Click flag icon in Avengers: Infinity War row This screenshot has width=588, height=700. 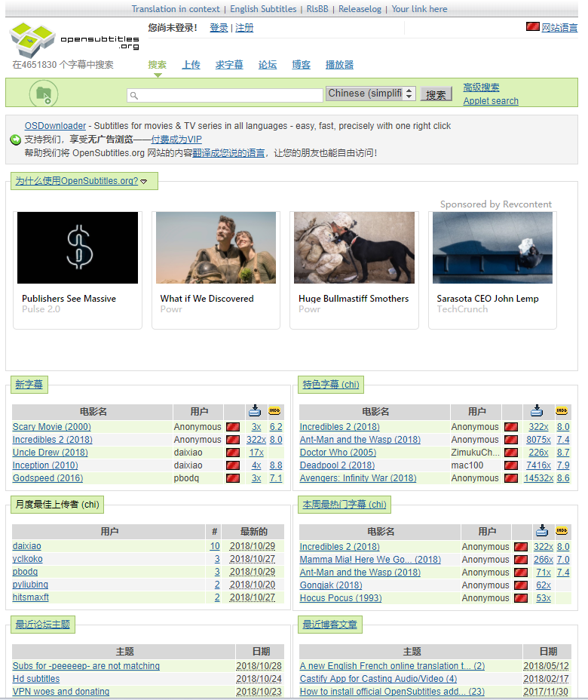pos(511,478)
